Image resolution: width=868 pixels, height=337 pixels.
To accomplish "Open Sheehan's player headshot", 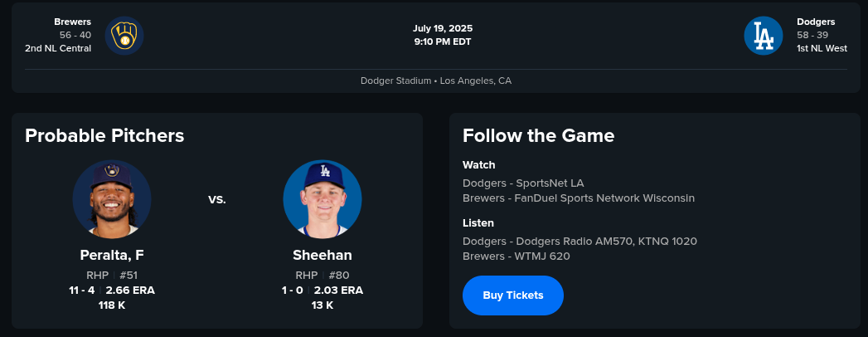I will click(322, 199).
